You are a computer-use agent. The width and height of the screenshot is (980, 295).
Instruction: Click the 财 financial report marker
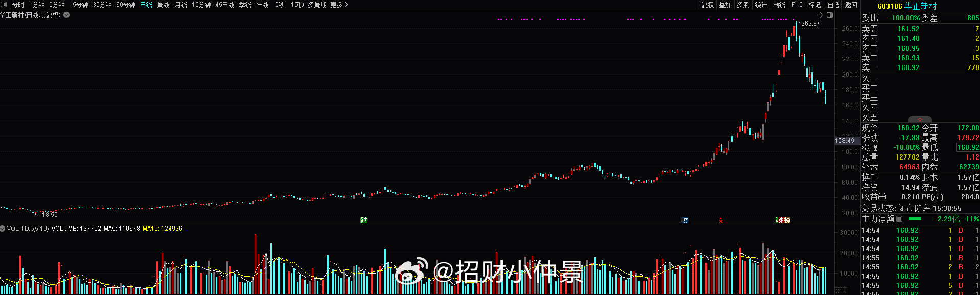pyautogui.click(x=685, y=220)
